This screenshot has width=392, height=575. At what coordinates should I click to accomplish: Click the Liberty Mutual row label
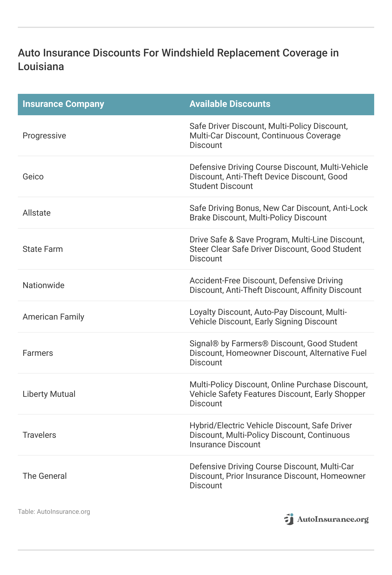tap(49, 394)
